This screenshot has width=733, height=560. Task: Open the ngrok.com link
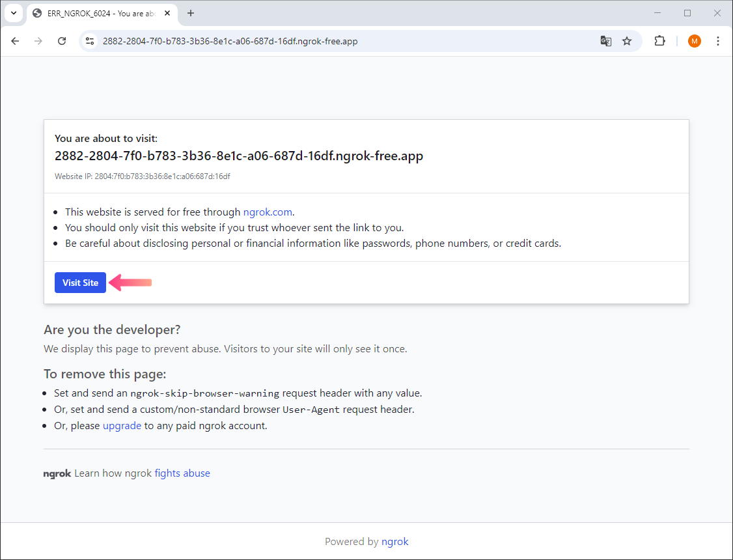click(268, 212)
